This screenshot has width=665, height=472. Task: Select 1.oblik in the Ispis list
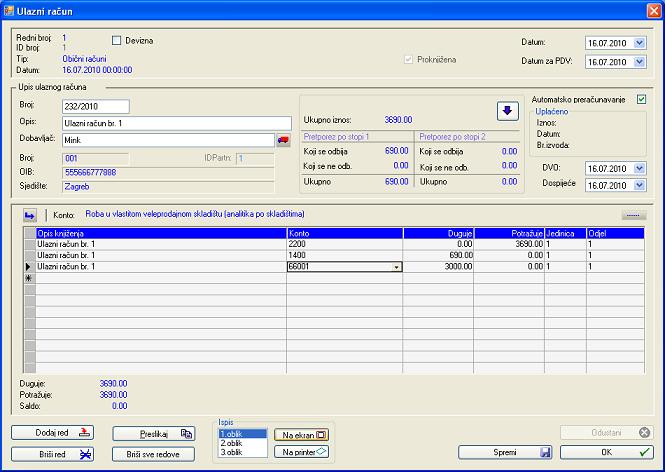243,434
